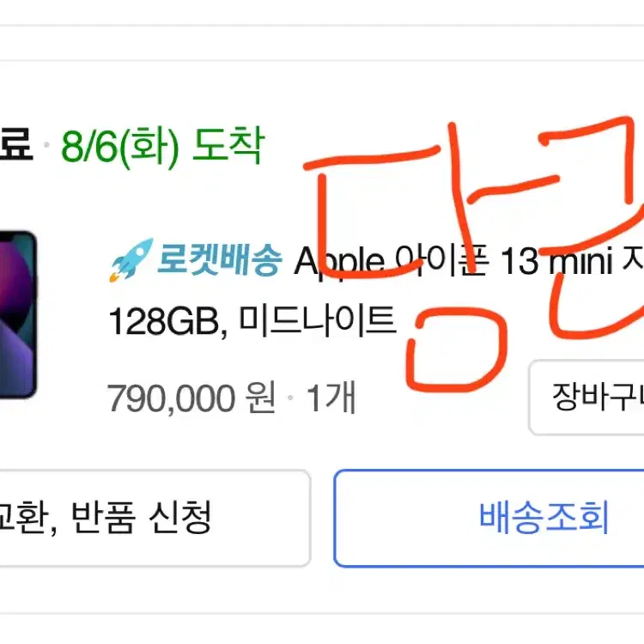
Task: Click the blue 로켓배송 badge text
Action: tap(219, 259)
